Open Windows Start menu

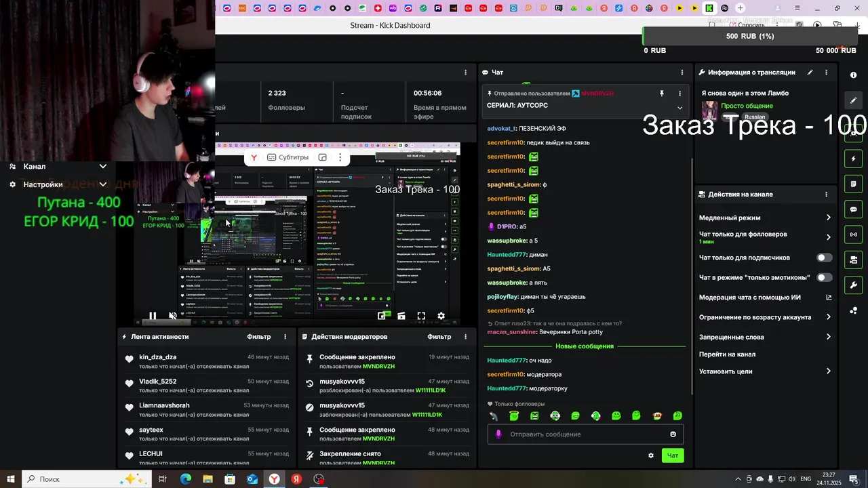(x=11, y=479)
